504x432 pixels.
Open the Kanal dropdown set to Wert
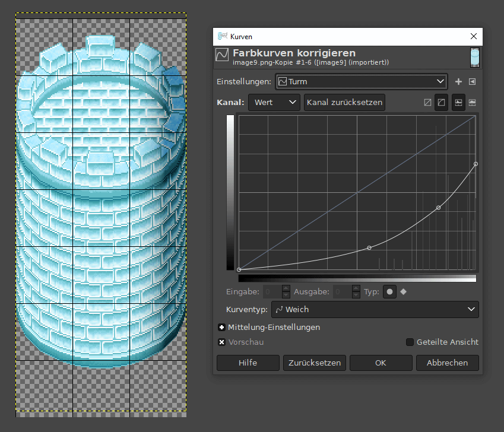274,102
